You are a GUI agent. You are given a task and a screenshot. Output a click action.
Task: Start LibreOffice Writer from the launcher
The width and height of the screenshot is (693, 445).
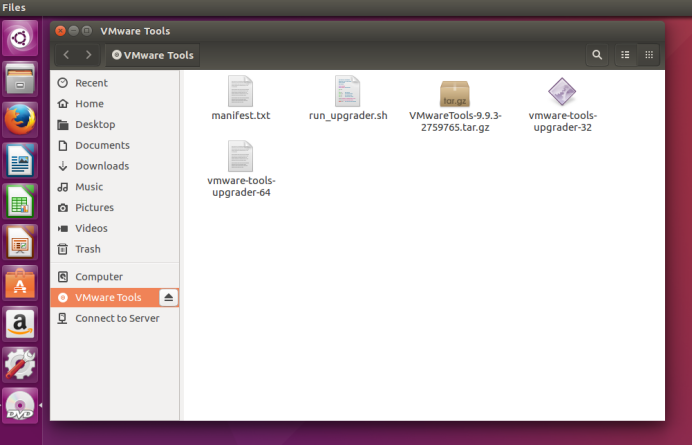[x=20, y=160]
